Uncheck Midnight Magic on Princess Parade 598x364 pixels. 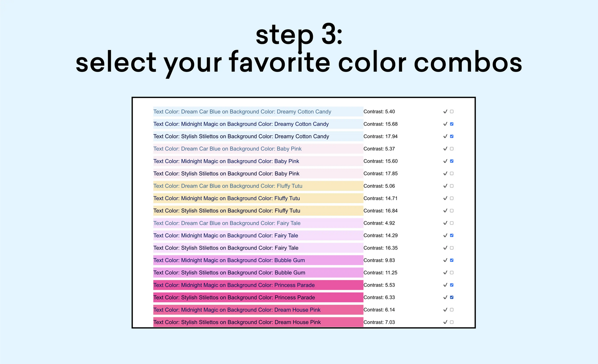point(452,285)
